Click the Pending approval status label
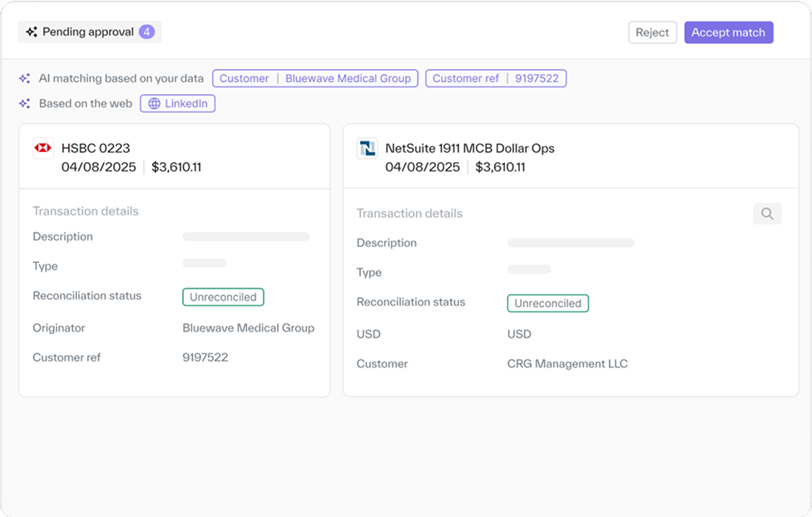Viewport: 812px width, 517px height. (87, 32)
